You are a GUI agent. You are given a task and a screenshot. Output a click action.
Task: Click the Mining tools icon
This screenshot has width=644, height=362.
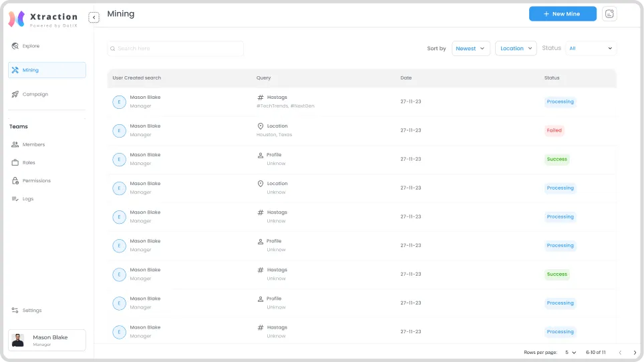15,70
